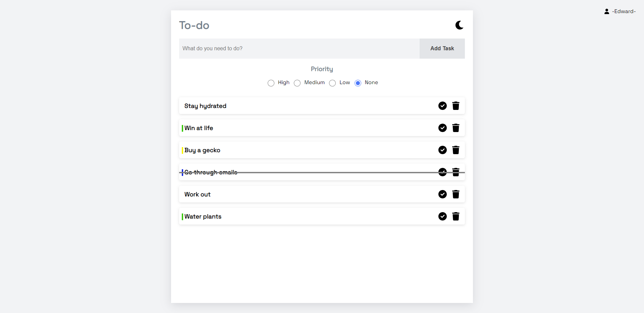Select the Low priority option

(x=332, y=83)
